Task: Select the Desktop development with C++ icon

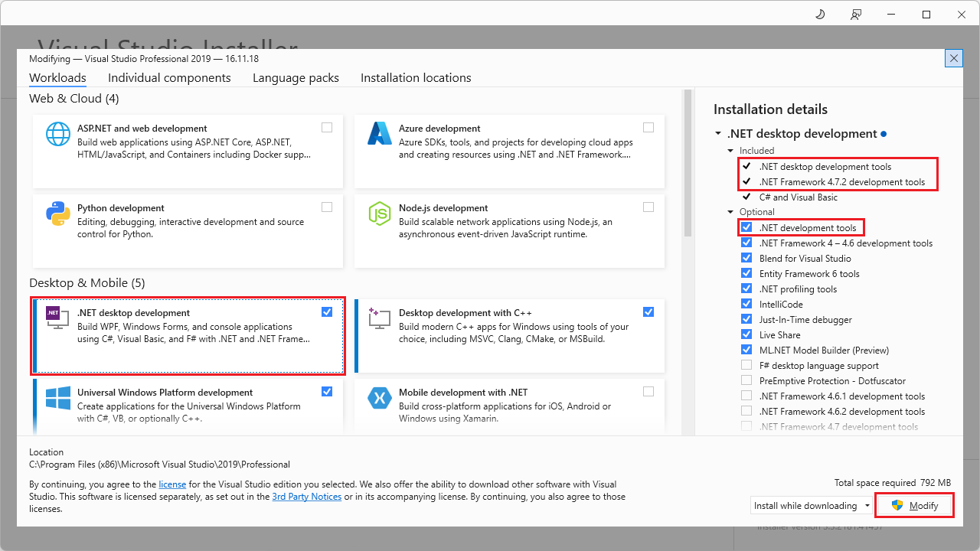Action: tap(379, 318)
